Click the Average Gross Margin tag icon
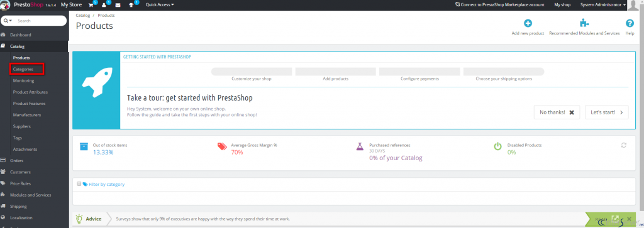 click(x=222, y=146)
